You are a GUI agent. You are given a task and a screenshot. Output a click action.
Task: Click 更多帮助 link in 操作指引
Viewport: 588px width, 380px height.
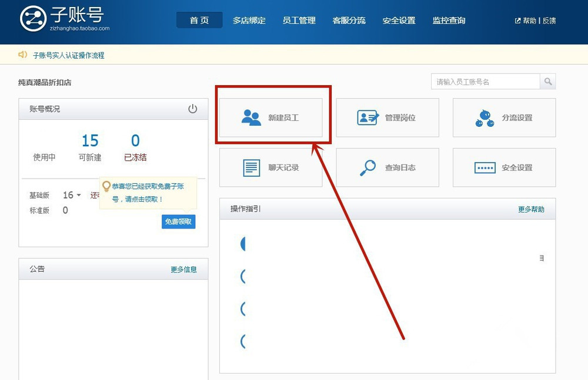click(x=531, y=209)
